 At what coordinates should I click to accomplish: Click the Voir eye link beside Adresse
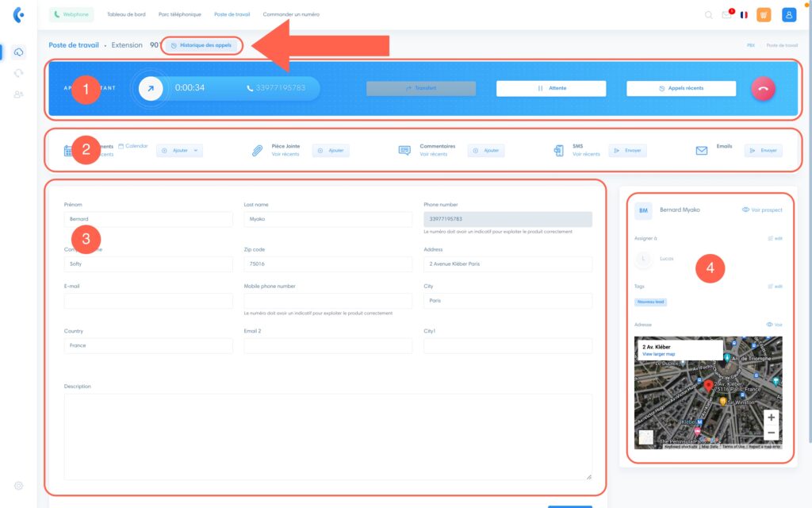tap(774, 325)
